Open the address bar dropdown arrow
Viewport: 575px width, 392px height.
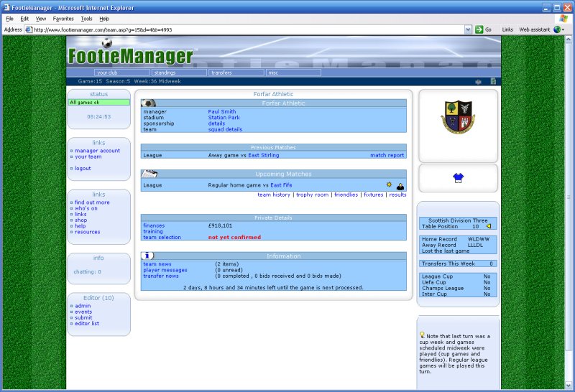click(x=468, y=29)
